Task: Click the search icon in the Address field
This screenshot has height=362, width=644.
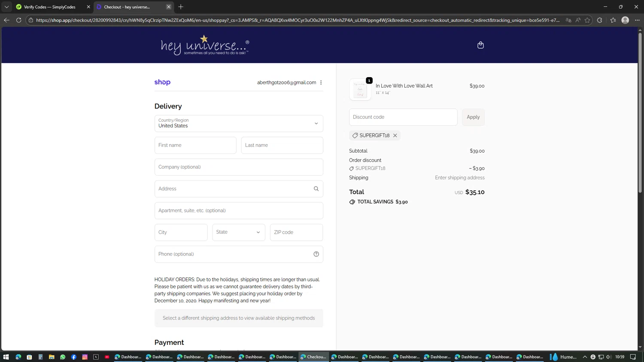Action: tap(316, 189)
